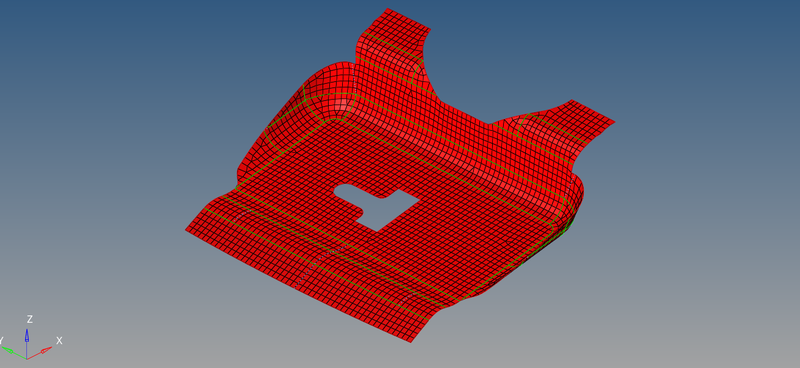The image size is (800, 368).
Task: Click the dotted vertical line near the rear dome
Action: pyautogui.click(x=354, y=78)
